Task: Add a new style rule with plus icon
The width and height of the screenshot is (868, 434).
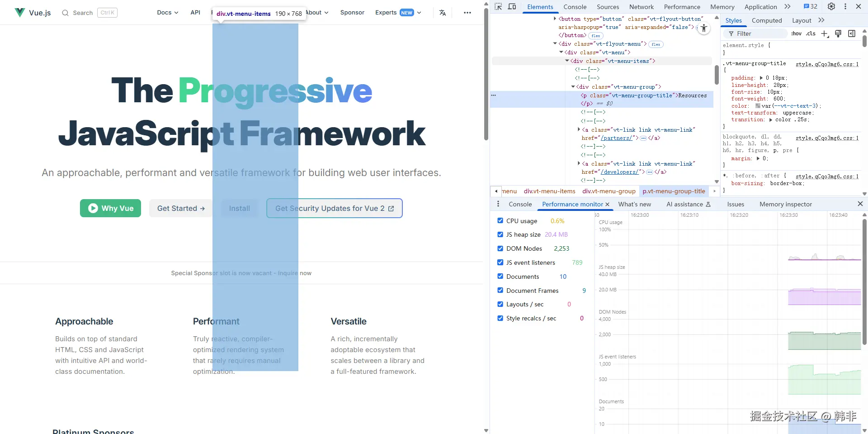Action: [825, 33]
